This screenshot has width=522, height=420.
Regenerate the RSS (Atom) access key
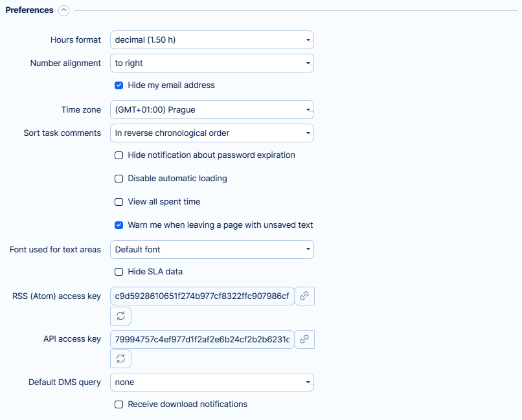coord(120,316)
